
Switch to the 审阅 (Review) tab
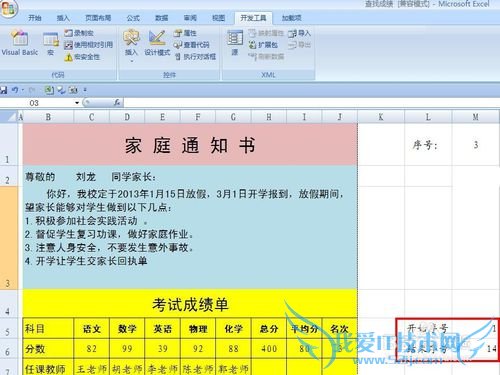[190, 18]
